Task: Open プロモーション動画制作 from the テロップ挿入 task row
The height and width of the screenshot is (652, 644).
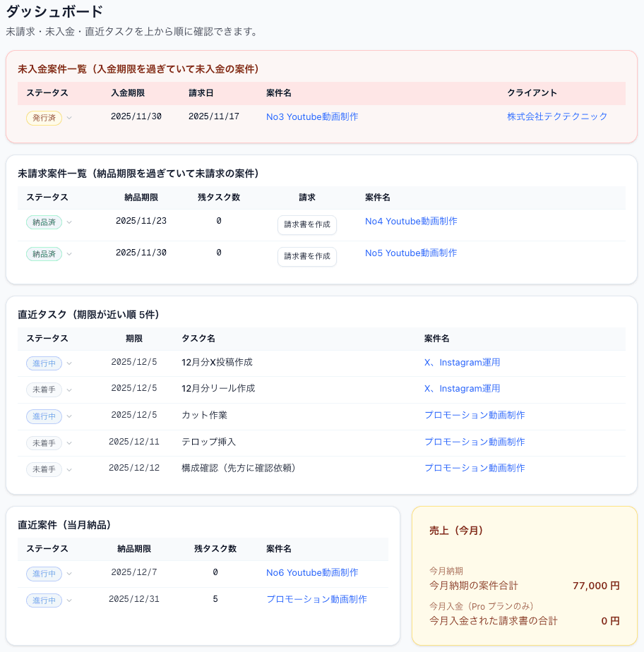Action: (475, 442)
